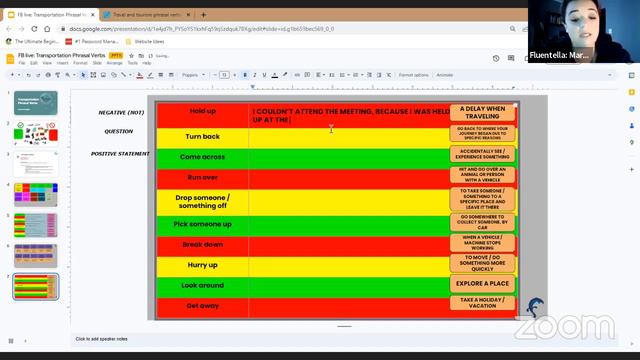640x360 pixels.
Task: Open the Slide menu
Action: 97,63
